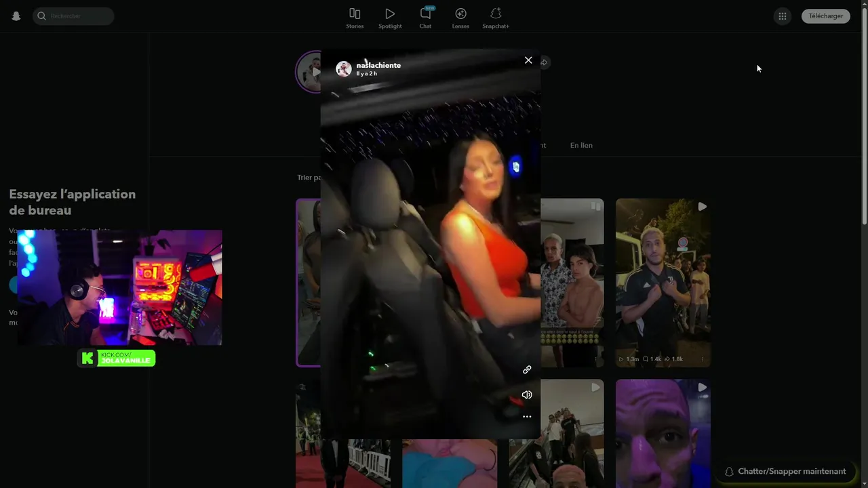Click the streamer webcam overlay

(x=119, y=287)
